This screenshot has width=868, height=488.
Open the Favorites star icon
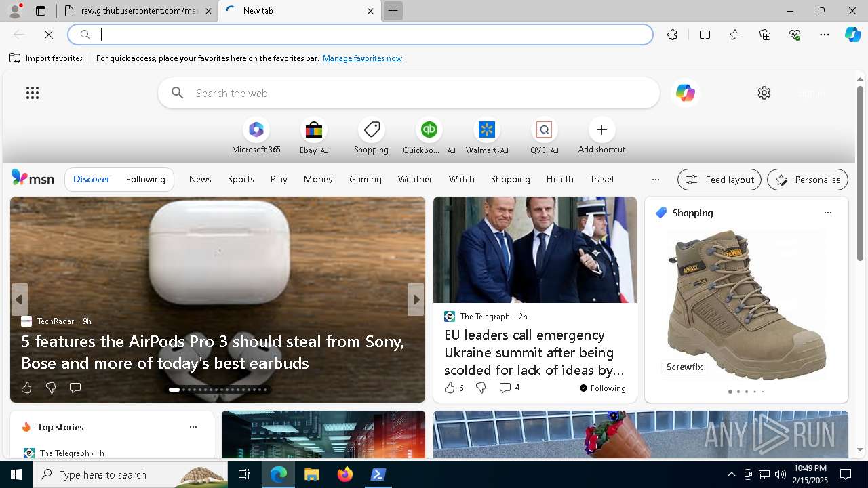click(x=735, y=35)
